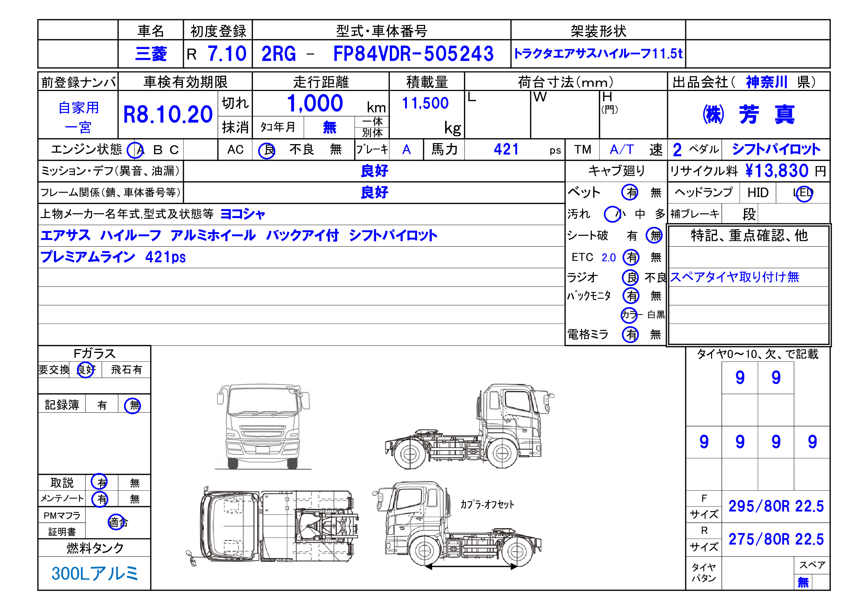Select the circled 有 for ベット
The height and width of the screenshot is (614, 868).
pos(630,192)
